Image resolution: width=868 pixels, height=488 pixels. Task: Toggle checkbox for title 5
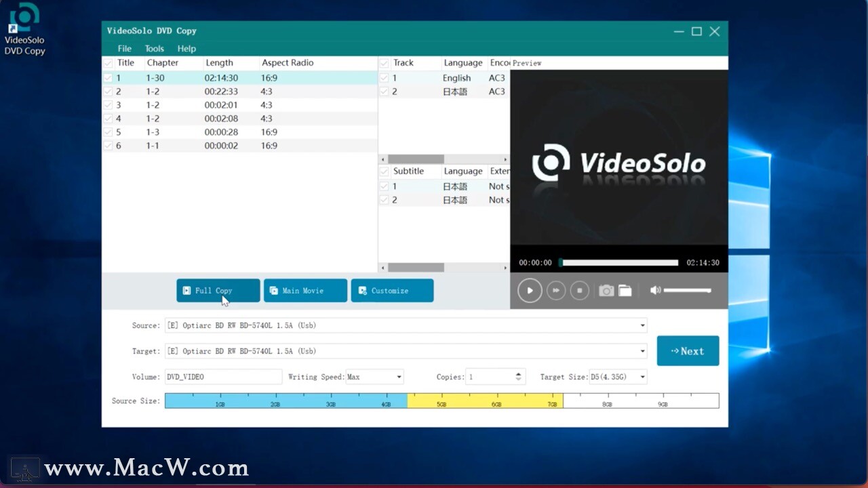[x=108, y=132]
